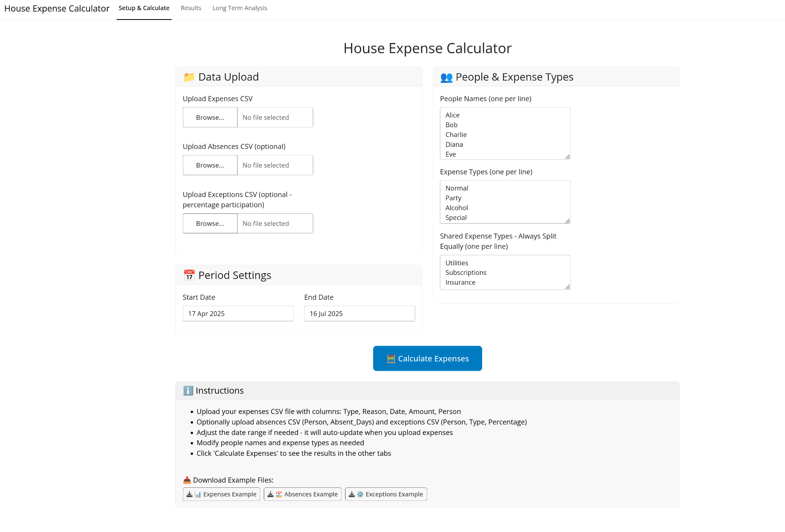Switch to Long Term Analysis tab
785x532 pixels.
tap(239, 8)
